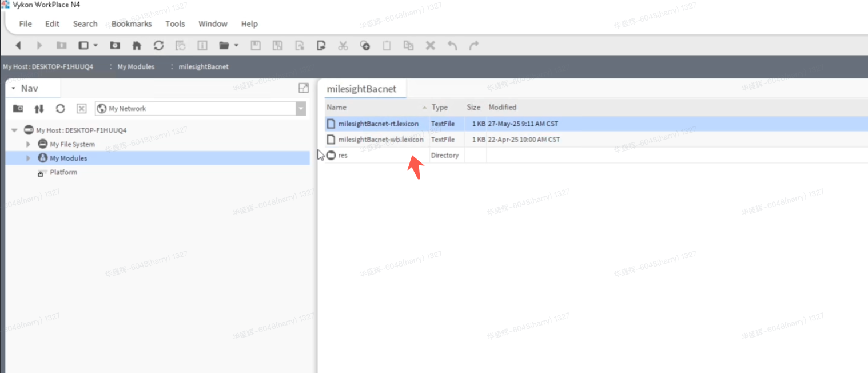Sort by the Type column header
Viewport: 868px width, 373px height.
[x=440, y=108]
